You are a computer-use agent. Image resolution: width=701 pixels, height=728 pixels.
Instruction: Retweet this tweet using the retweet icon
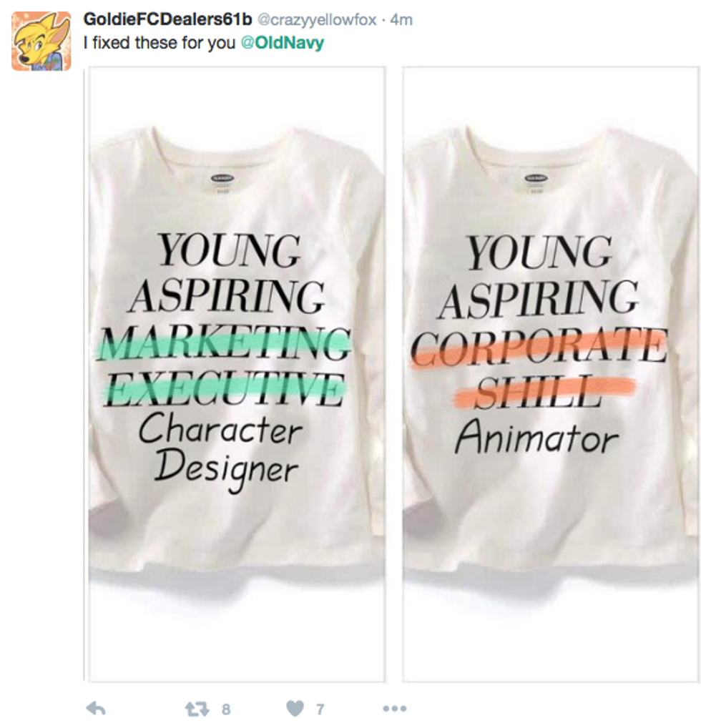(195, 708)
